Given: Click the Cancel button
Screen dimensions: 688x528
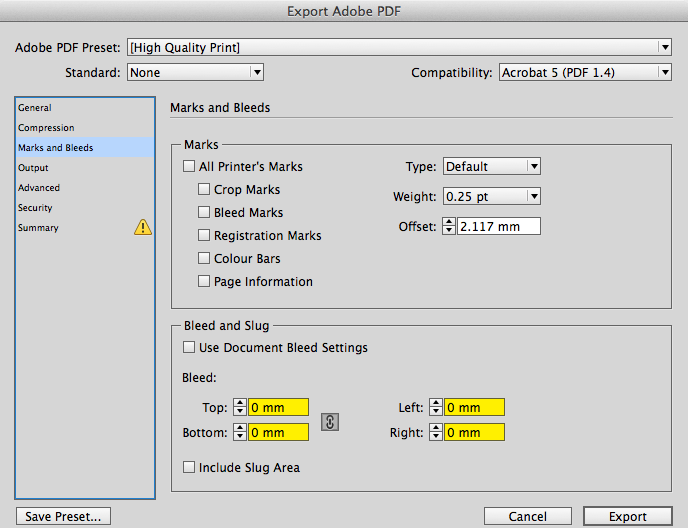Looking at the screenshot, I should [528, 516].
